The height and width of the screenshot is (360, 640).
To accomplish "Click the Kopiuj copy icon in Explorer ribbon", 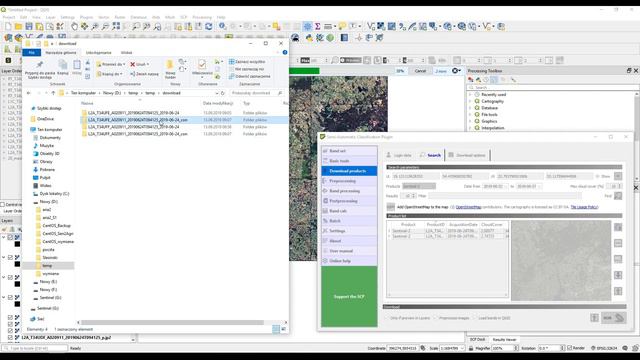I will [x=63, y=64].
